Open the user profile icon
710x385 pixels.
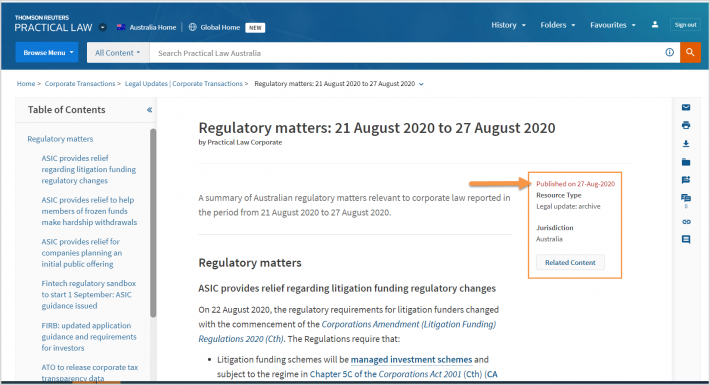pyautogui.click(x=655, y=25)
